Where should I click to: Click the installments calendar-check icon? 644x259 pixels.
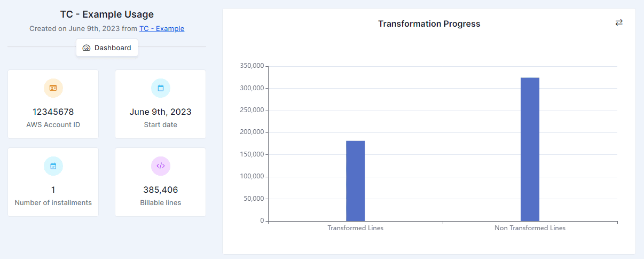(x=53, y=166)
